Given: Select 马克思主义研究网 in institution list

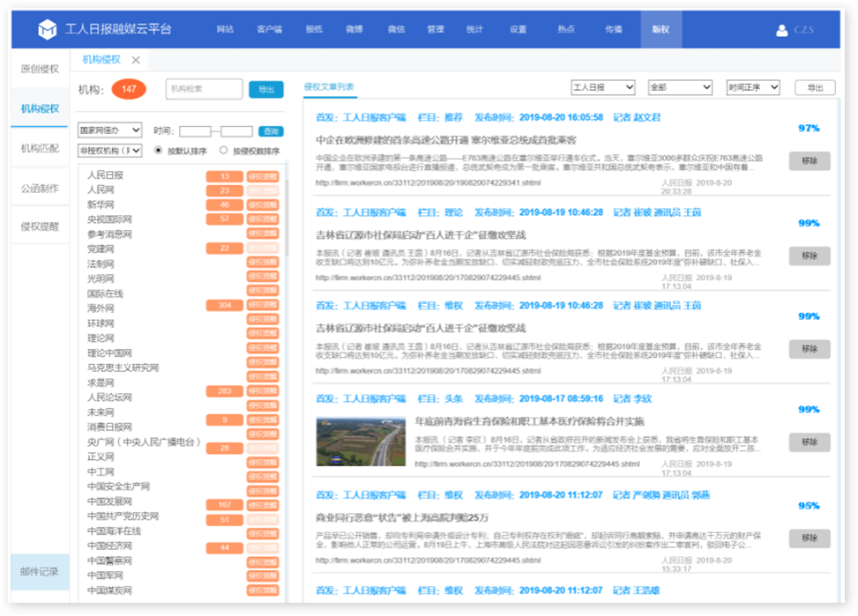Looking at the screenshot, I should [x=123, y=367].
